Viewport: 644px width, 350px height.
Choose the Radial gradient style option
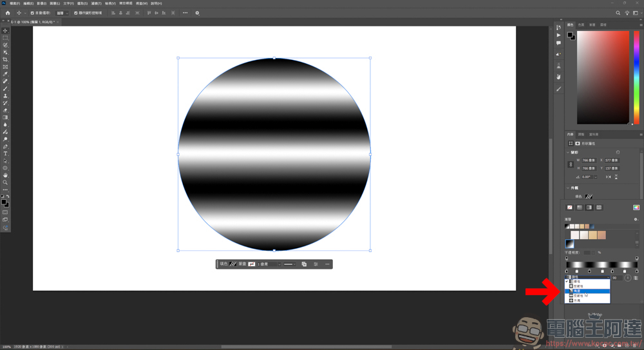click(587, 286)
